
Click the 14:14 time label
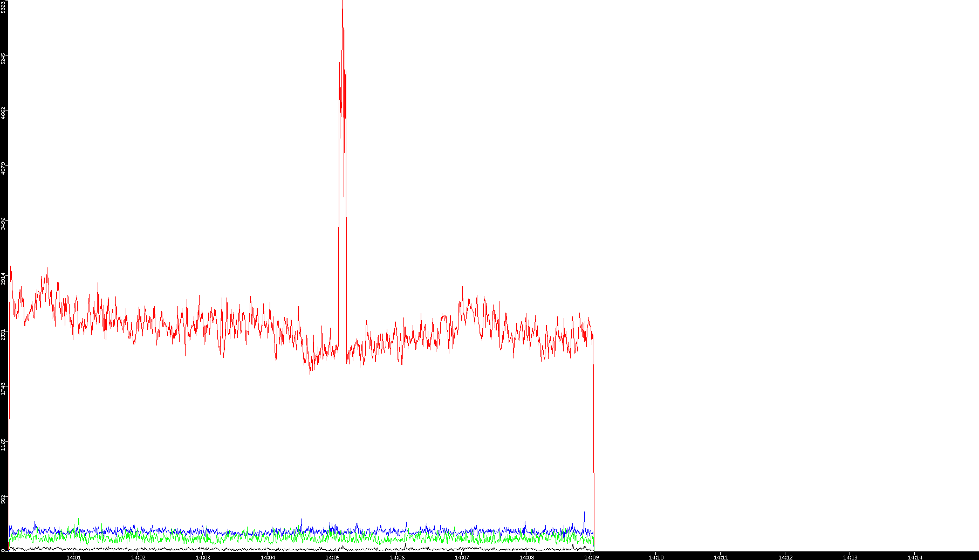click(x=915, y=557)
